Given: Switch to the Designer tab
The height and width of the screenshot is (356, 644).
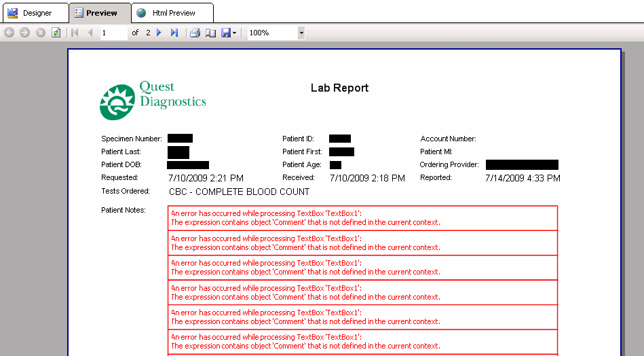Looking at the screenshot, I should [x=36, y=13].
